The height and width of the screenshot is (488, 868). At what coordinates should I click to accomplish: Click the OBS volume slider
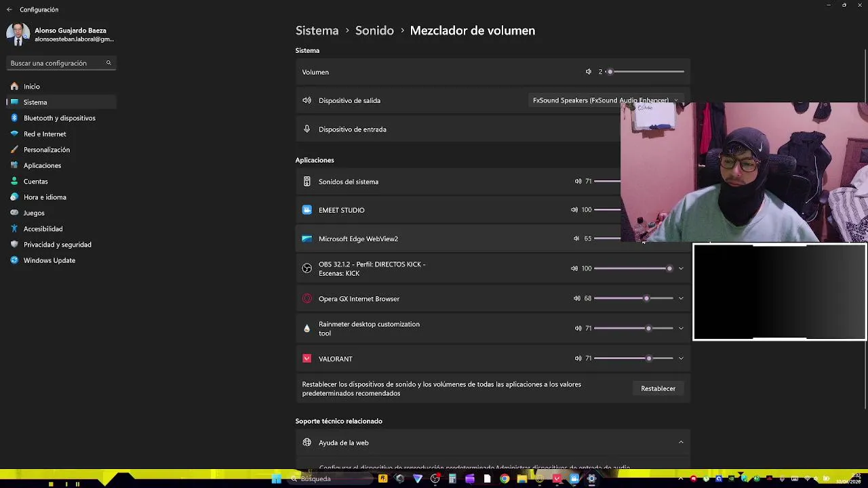click(633, 268)
